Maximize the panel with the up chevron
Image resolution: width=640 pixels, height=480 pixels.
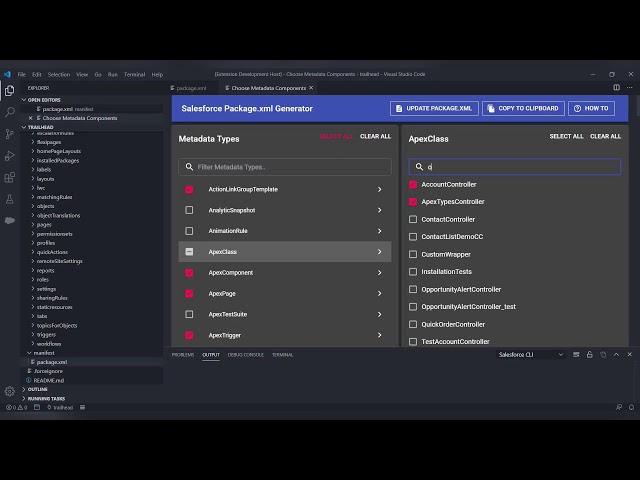click(616, 355)
